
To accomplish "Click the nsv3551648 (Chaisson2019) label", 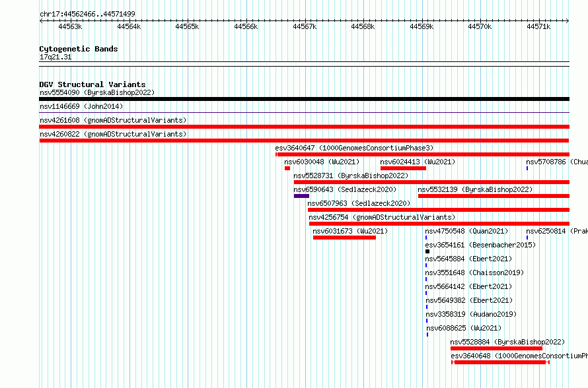I will (474, 273).
